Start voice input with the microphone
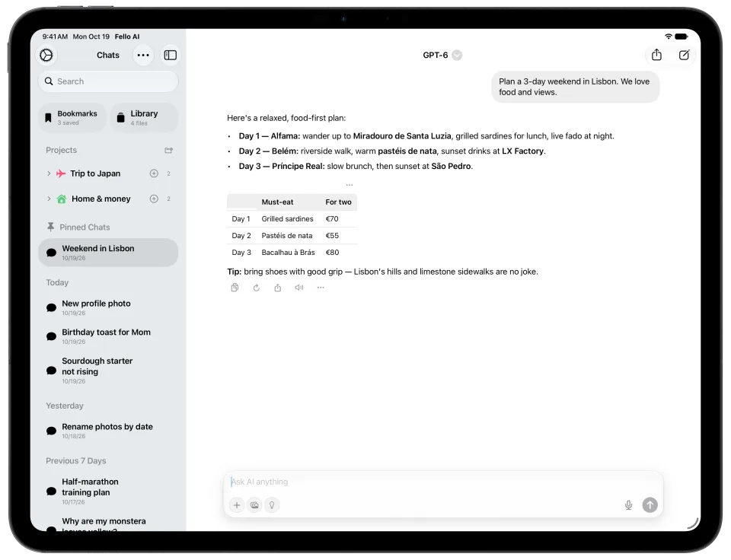Viewport: 731px width, 560px height. tap(628, 505)
